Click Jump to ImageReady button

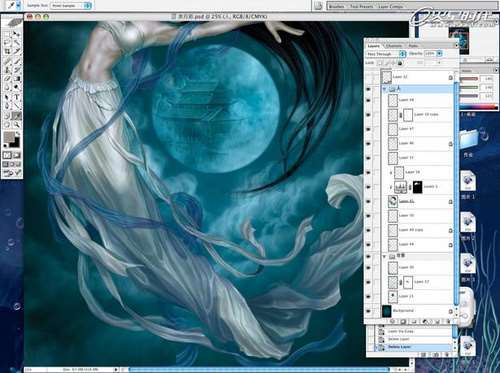12,173
